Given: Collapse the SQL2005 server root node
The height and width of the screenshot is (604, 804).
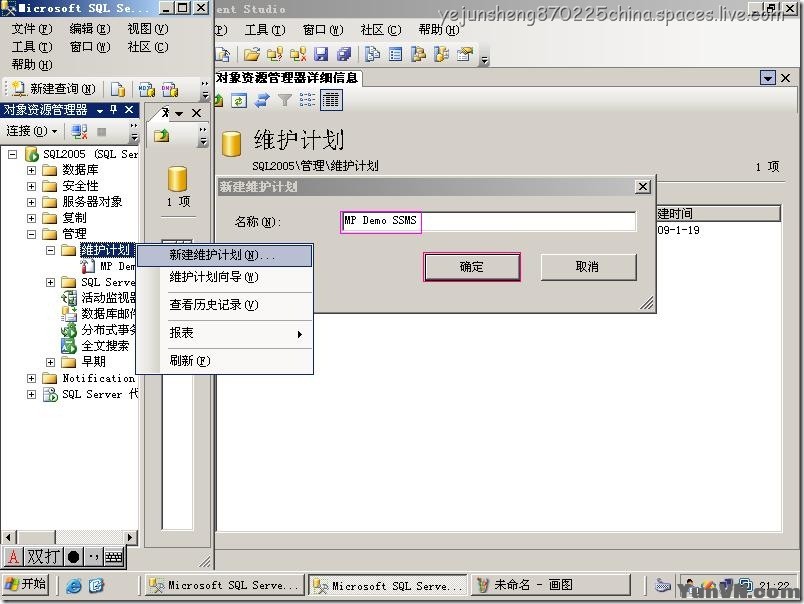Looking at the screenshot, I should coord(13,154).
